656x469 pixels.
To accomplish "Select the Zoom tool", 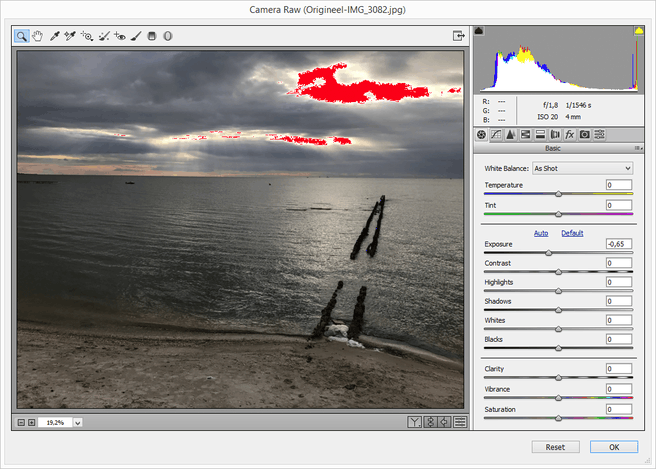I will tap(21, 36).
